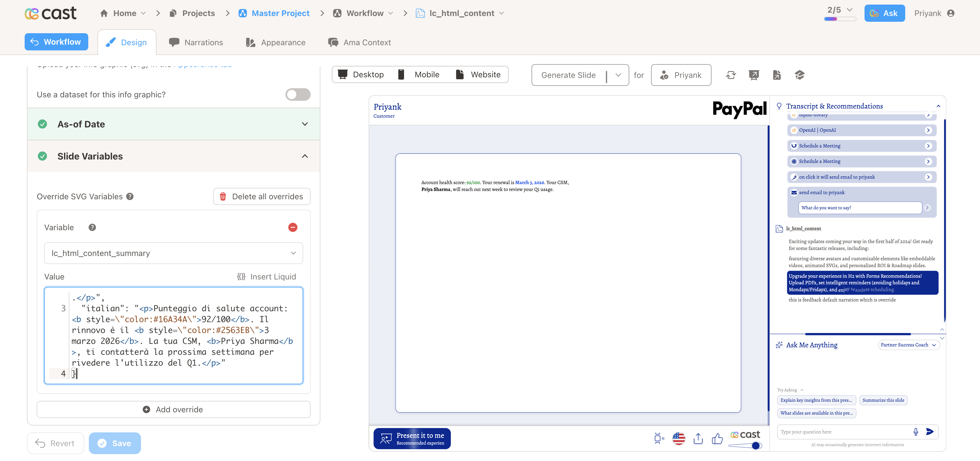Collapse the Slide Variables section
Screen dimensions: 980x461
[173, 156]
